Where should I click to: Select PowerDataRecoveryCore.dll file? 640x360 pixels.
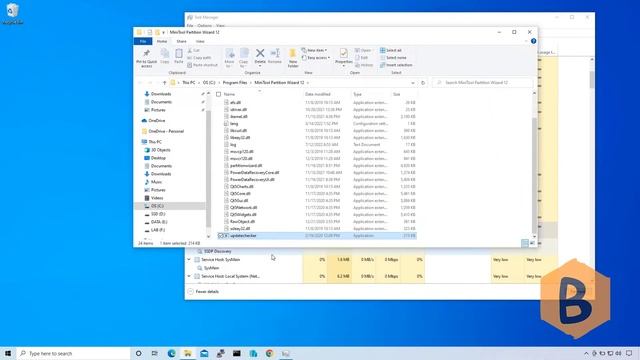tap(254, 173)
